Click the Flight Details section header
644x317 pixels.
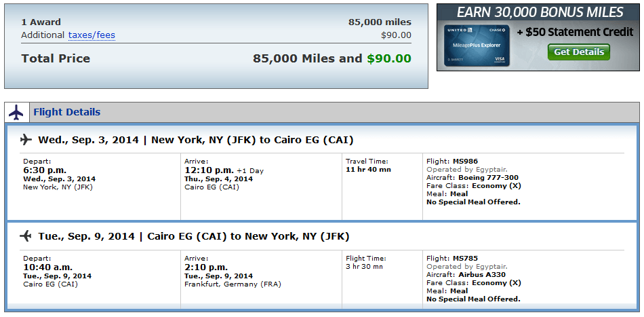67,112
